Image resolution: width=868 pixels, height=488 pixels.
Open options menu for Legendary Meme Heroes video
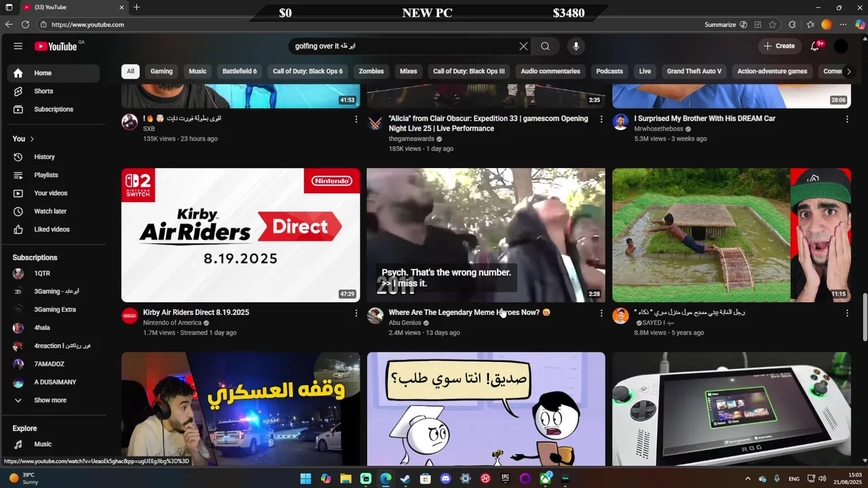tap(601, 313)
